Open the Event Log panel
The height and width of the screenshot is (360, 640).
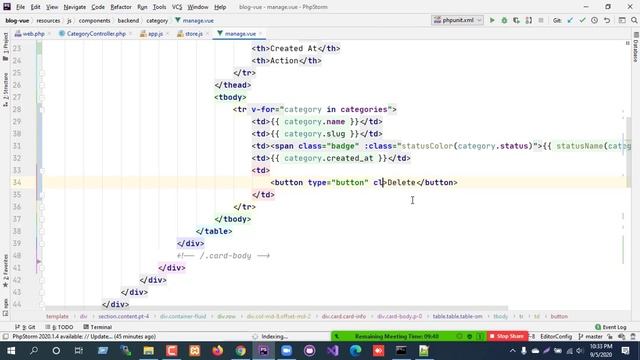point(611,327)
